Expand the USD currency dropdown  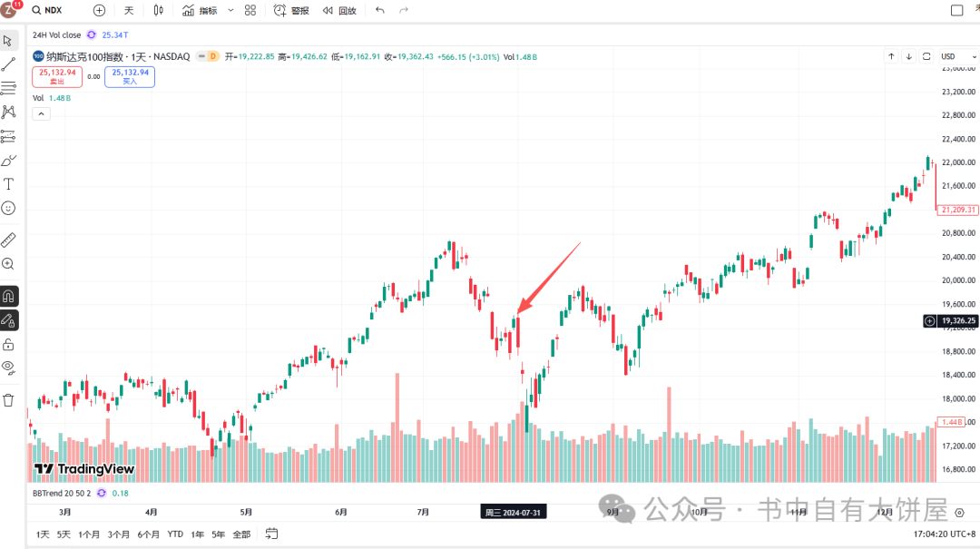[x=954, y=56]
